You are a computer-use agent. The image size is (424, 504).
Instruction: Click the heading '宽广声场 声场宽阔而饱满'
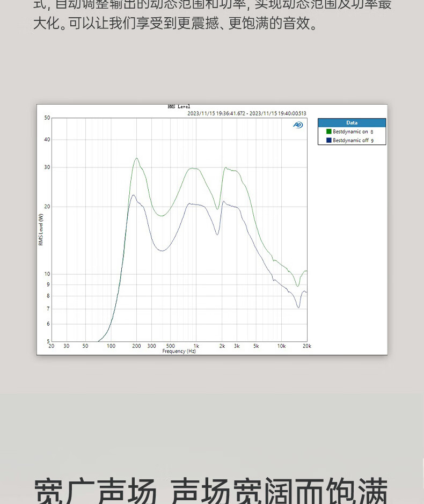pyautogui.click(x=211, y=491)
